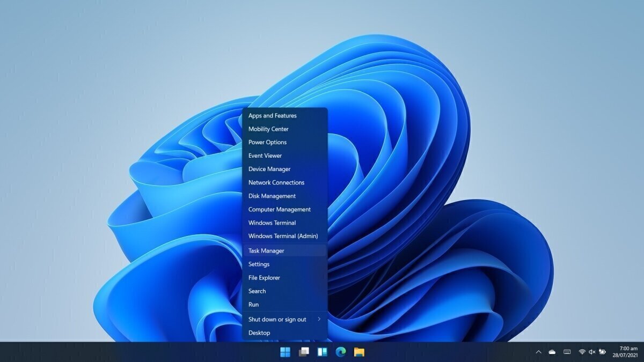The height and width of the screenshot is (362, 644).
Task: Launch Microsoft Edge from the taskbar
Action: (340, 352)
